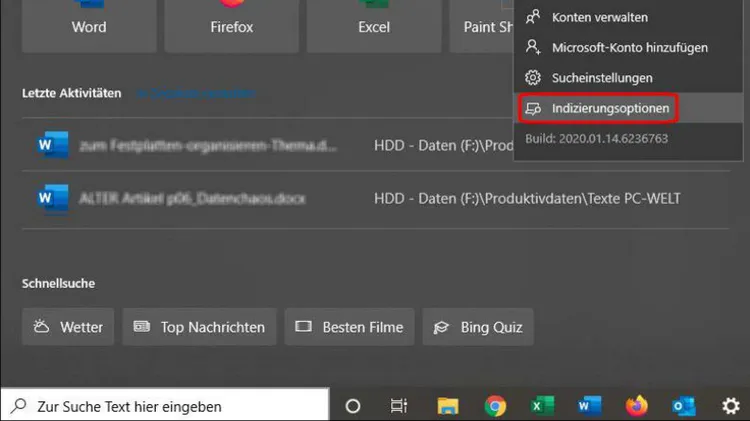This screenshot has width=750, height=421.
Task: Click the magnifier icon in search box
Action: click(x=19, y=406)
